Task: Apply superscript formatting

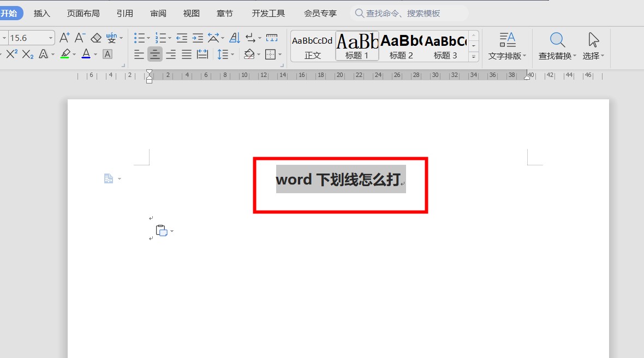Action: [x=12, y=54]
